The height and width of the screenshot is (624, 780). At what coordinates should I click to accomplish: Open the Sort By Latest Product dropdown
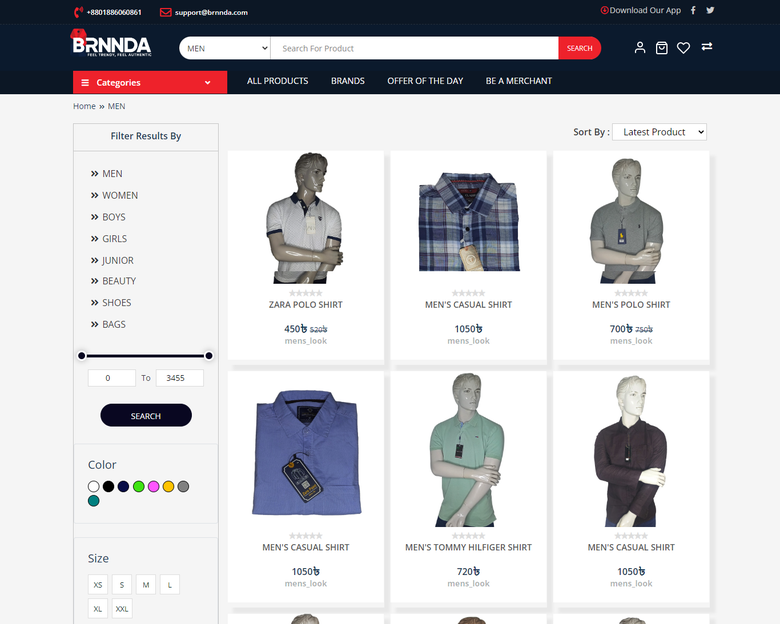659,132
